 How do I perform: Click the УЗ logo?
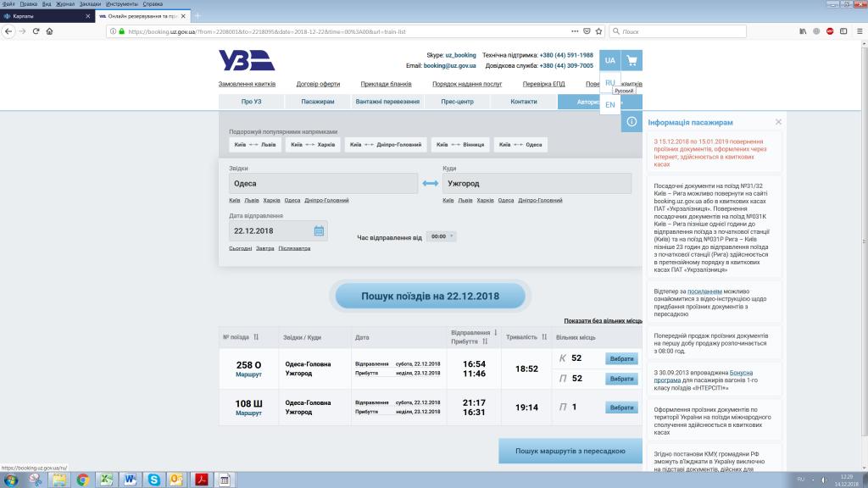pos(246,62)
